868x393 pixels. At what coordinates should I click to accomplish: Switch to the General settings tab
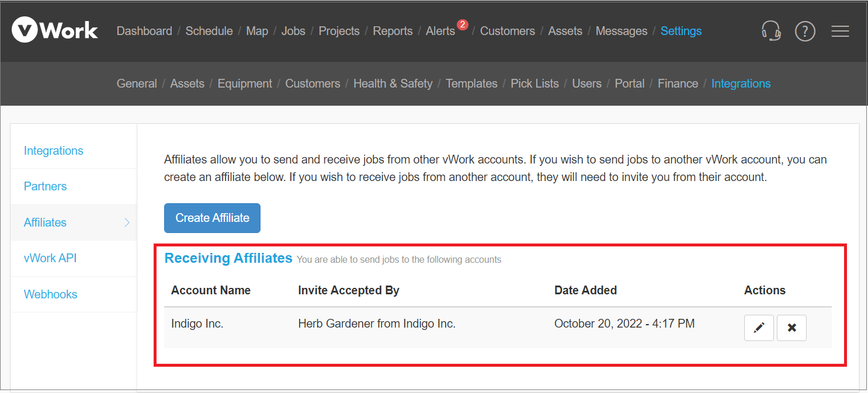137,84
